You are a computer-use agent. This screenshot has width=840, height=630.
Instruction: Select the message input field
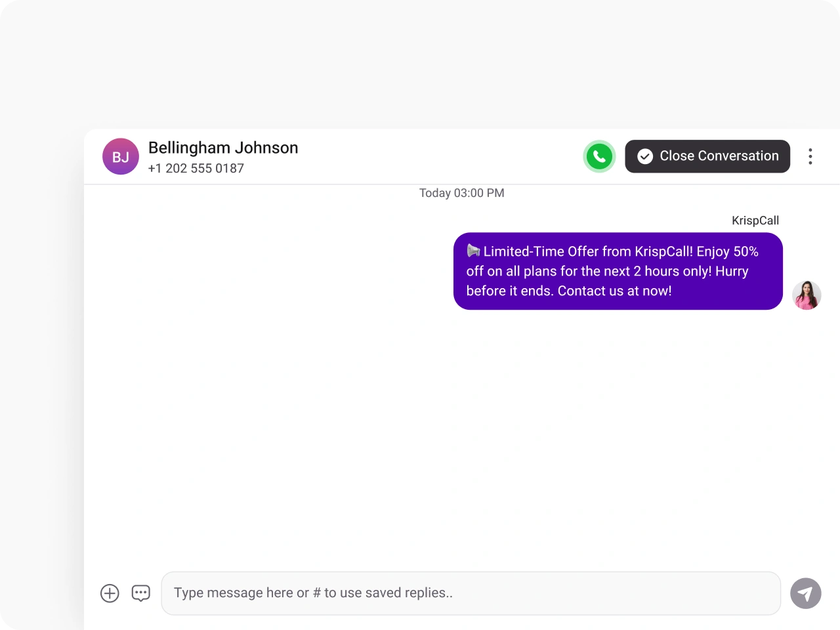(471, 593)
